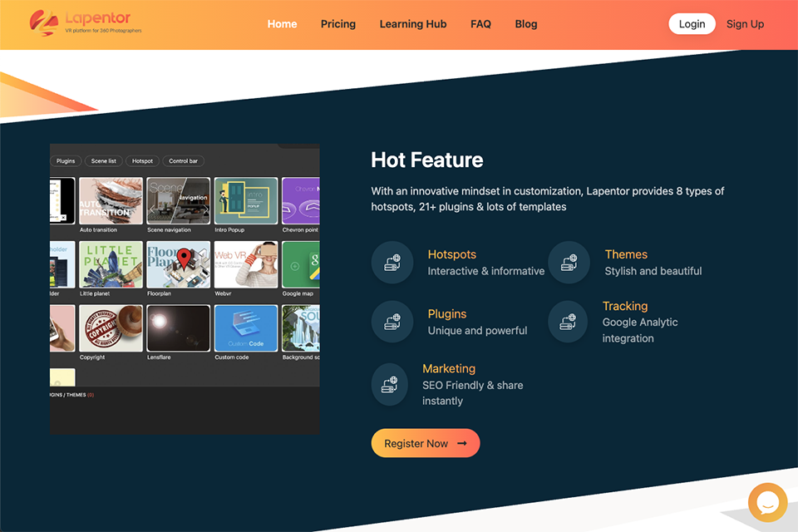Click the Marketing heading text
This screenshot has height=532, width=798.
coord(449,368)
